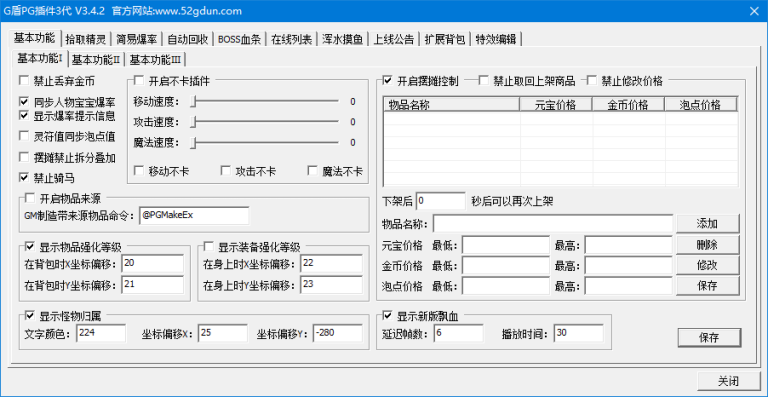Select the 基本功能I sub-tab
The width and height of the screenshot is (768, 397).
click(40, 59)
